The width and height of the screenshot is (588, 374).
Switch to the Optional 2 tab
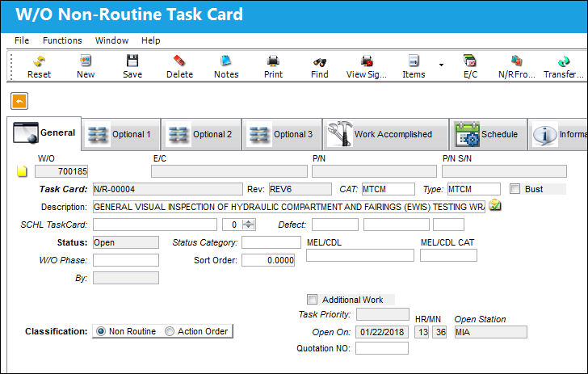tap(201, 134)
